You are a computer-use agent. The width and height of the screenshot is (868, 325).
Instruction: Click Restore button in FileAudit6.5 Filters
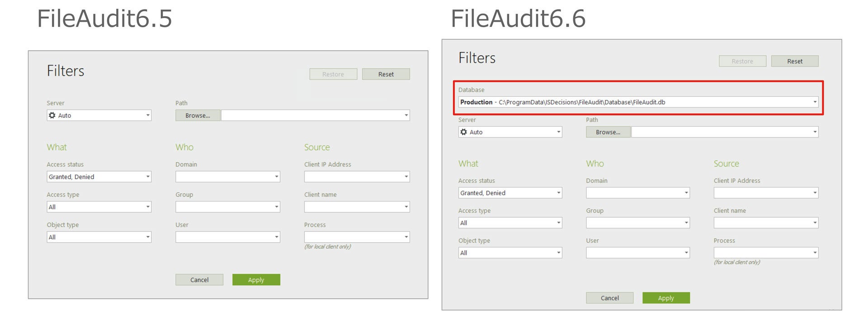(333, 74)
